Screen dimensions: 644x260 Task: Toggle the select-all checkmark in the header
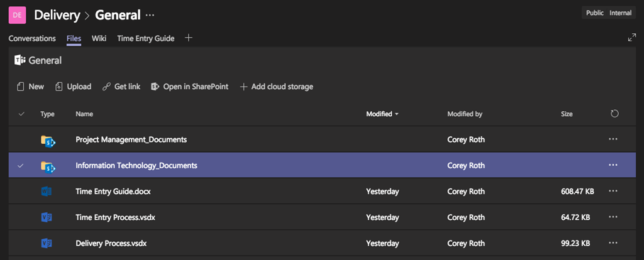21,114
